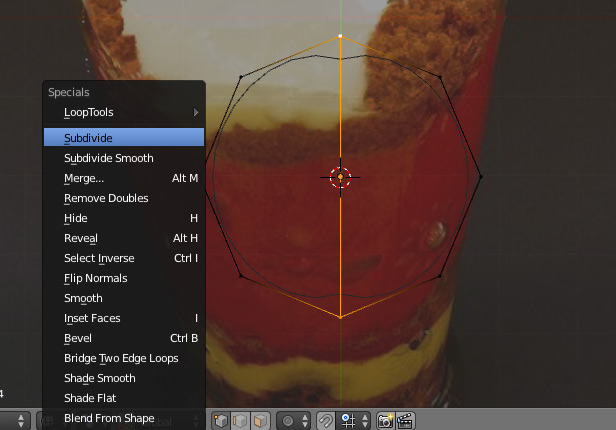Choose Hide in Specials menu

124,218
